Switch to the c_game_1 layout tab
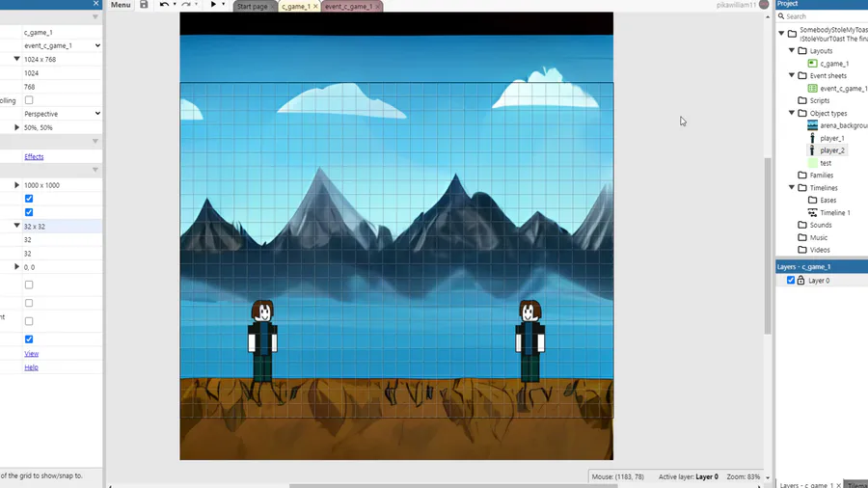 [x=296, y=7]
